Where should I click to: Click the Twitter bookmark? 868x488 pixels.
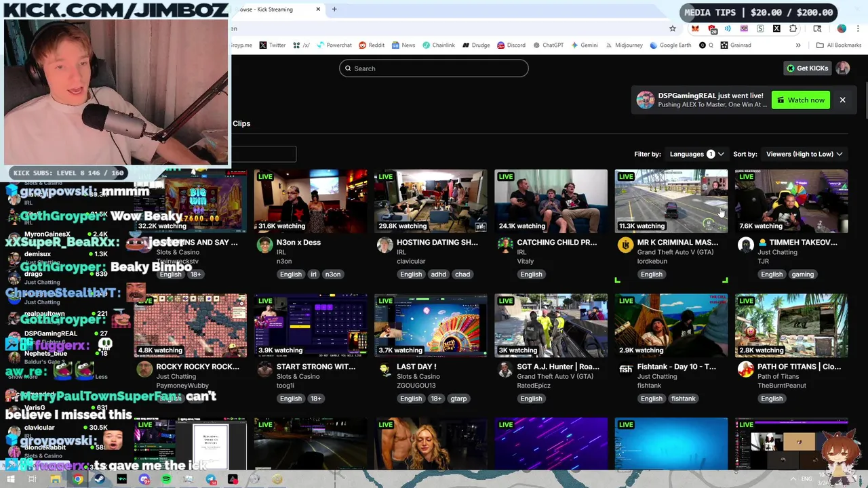(x=272, y=45)
